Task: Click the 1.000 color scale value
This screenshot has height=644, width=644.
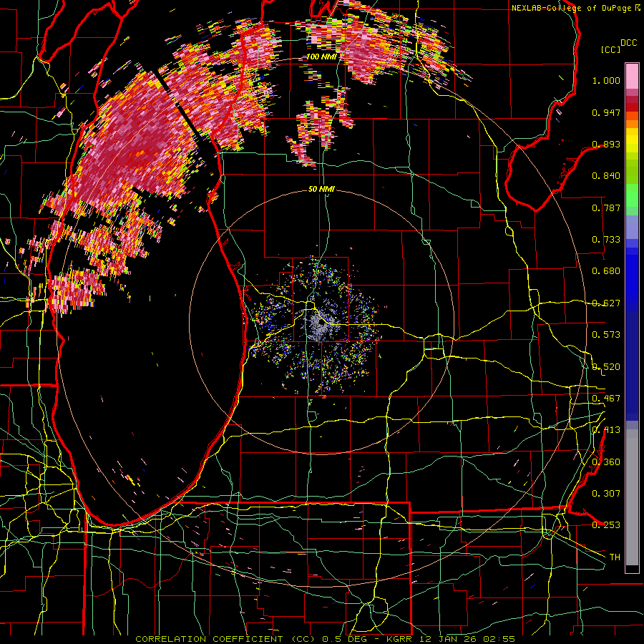Action: coord(606,80)
